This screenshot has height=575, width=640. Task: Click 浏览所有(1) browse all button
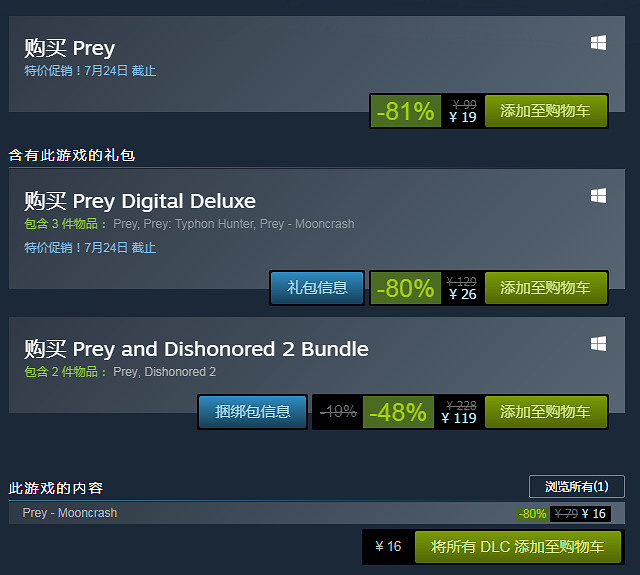click(576, 487)
